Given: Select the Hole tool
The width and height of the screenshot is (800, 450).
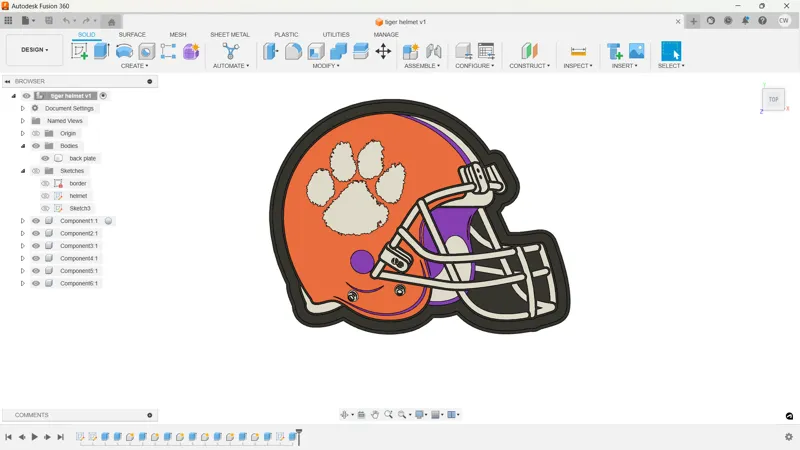Looking at the screenshot, I should pyautogui.click(x=146, y=51).
